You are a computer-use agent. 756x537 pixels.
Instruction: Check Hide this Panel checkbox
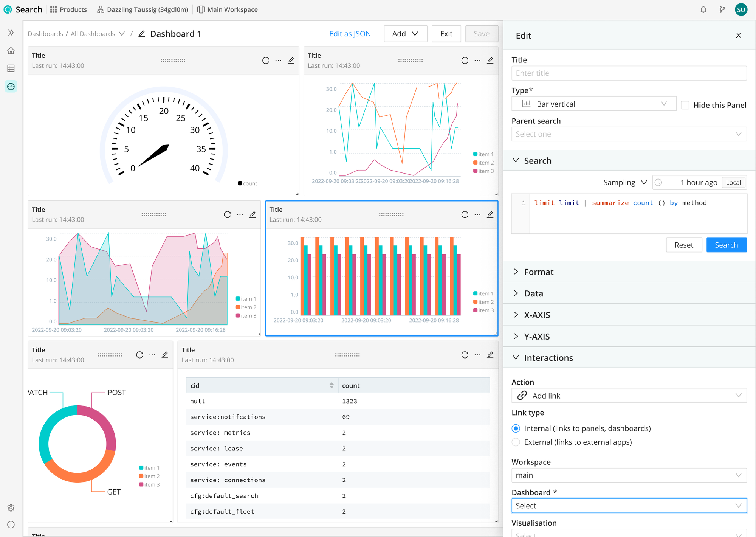(x=685, y=105)
